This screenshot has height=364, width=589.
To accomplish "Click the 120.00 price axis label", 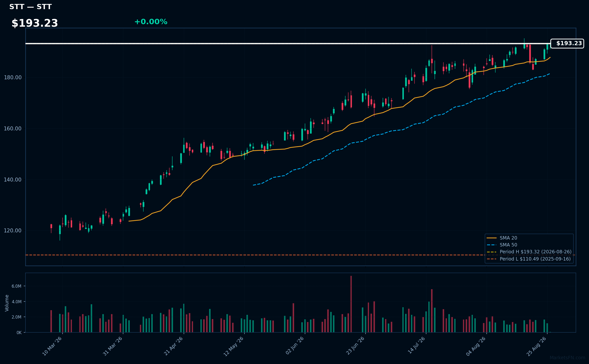I will point(13,231).
